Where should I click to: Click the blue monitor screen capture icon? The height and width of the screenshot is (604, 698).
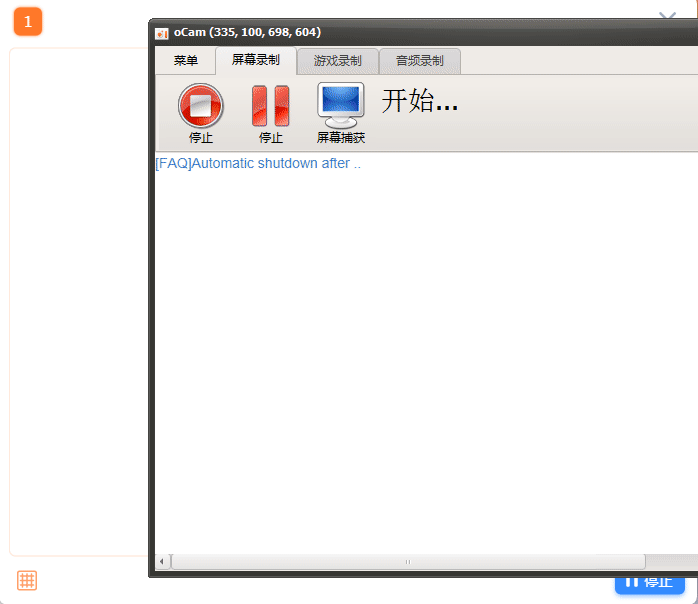(x=341, y=105)
